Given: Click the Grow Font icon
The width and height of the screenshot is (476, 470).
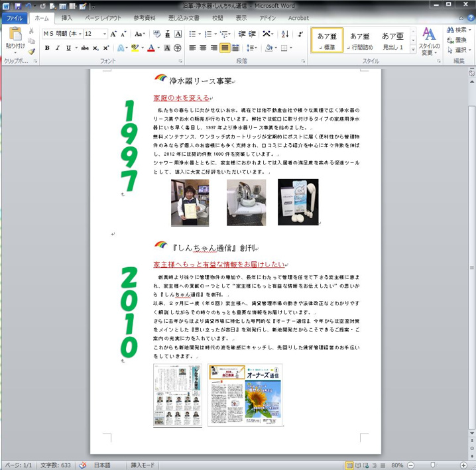Looking at the screenshot, I should click(x=114, y=34).
